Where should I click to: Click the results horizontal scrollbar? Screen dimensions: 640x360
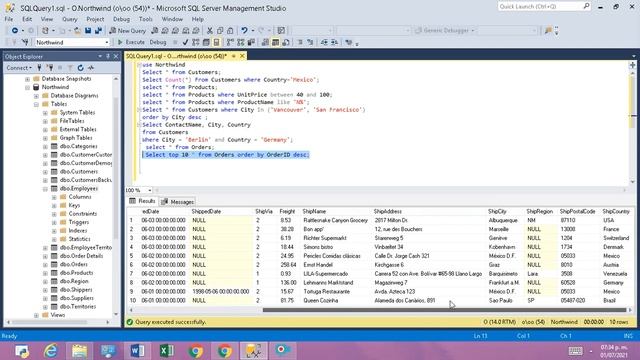coord(444,310)
